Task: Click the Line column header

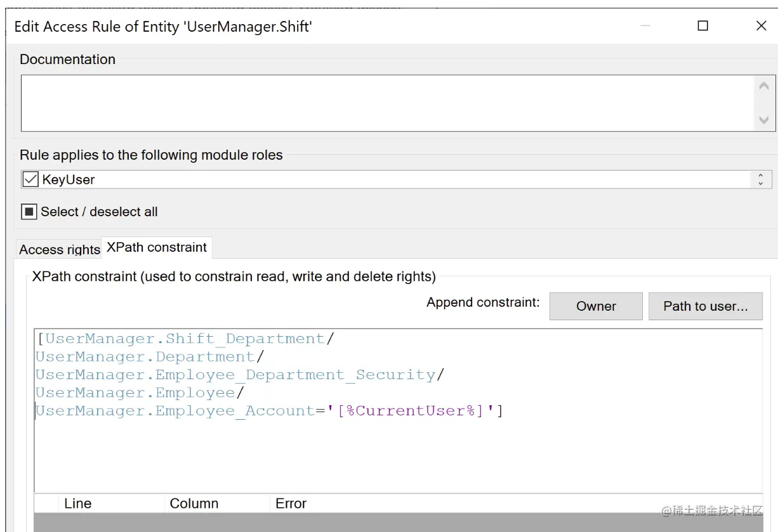Action: click(x=78, y=503)
